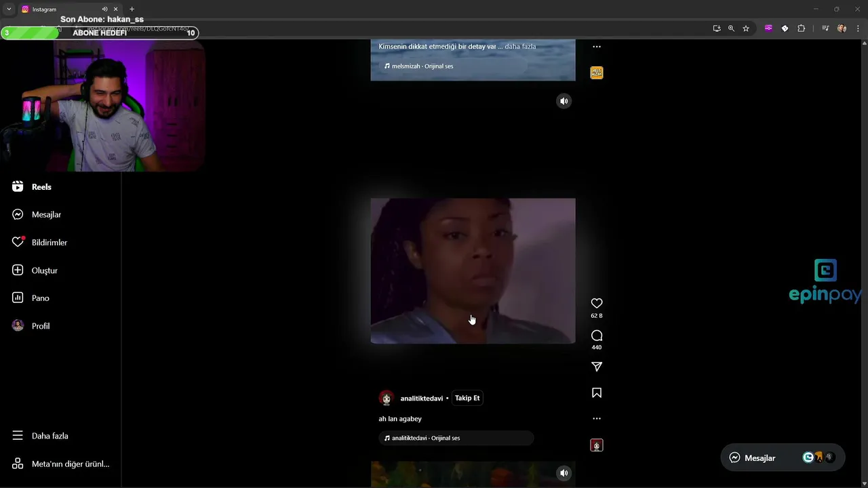The width and height of the screenshot is (868, 488).
Task: Open the tab search dropdown
Action: tap(9, 9)
